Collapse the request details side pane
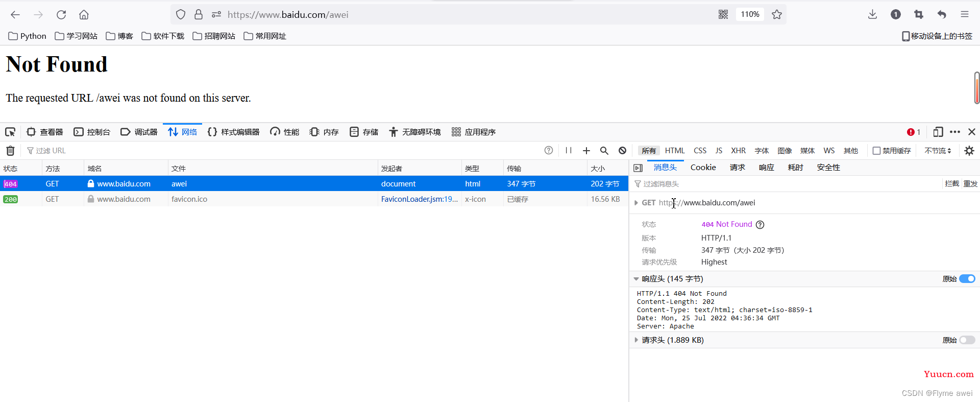The width and height of the screenshot is (980, 402). click(638, 168)
